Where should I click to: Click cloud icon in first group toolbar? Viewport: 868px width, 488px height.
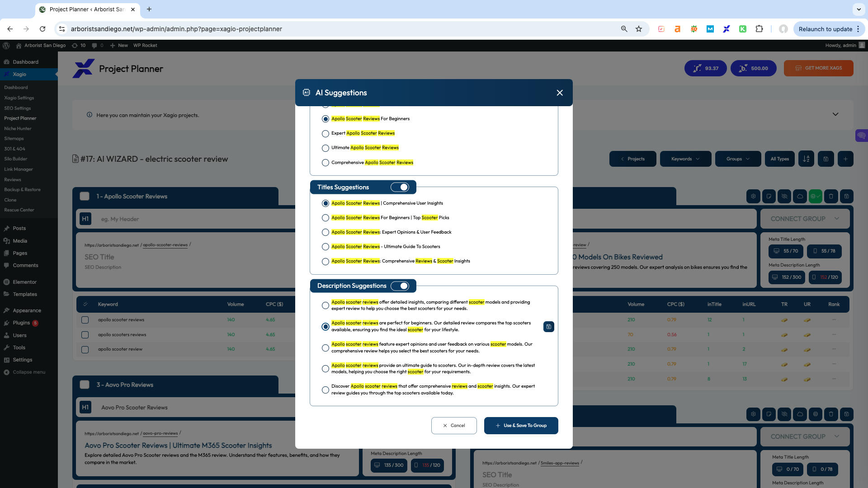(x=800, y=197)
